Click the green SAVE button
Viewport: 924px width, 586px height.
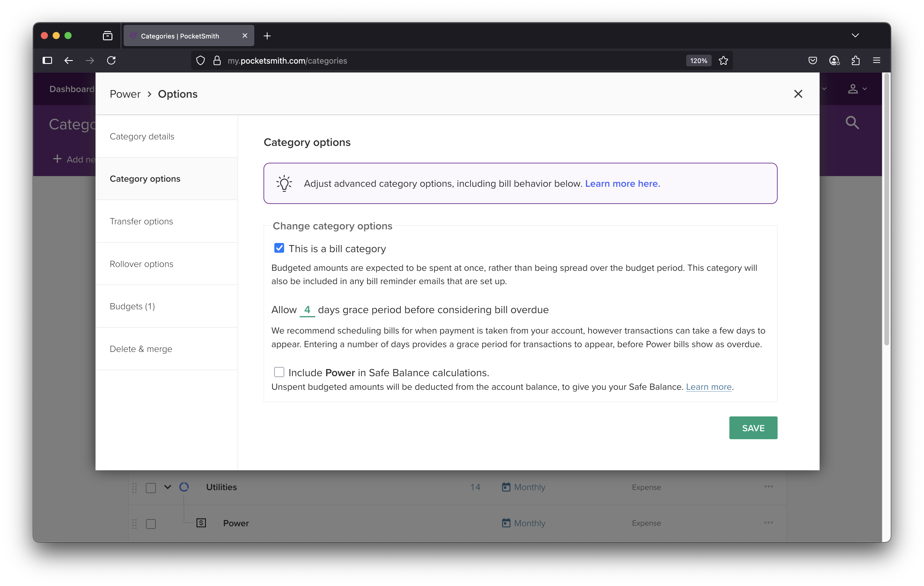tap(753, 428)
